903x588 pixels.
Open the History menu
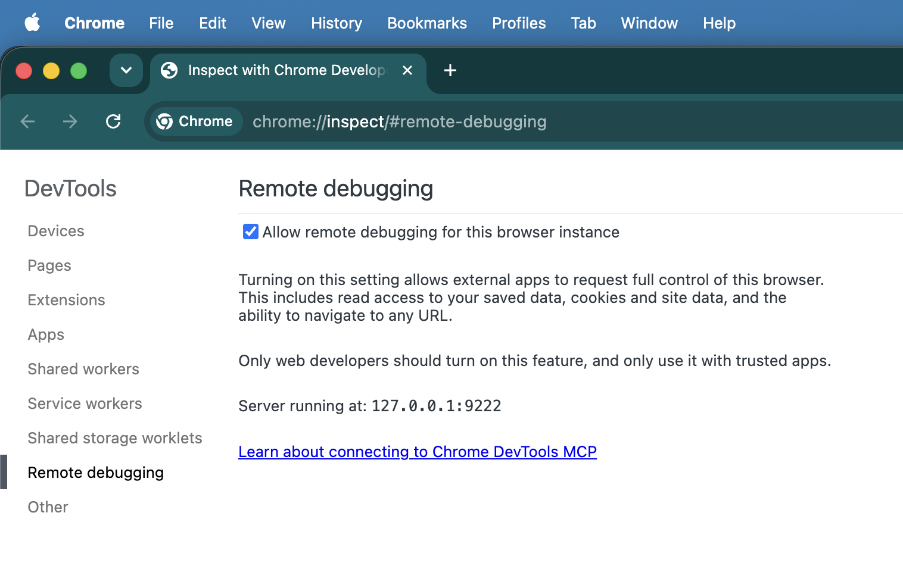click(337, 23)
